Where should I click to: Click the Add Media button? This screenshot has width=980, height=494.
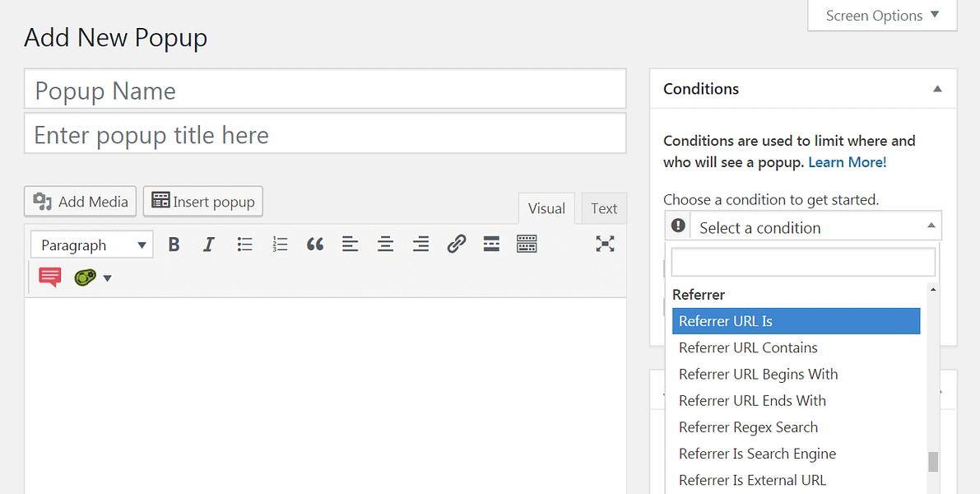coord(80,201)
